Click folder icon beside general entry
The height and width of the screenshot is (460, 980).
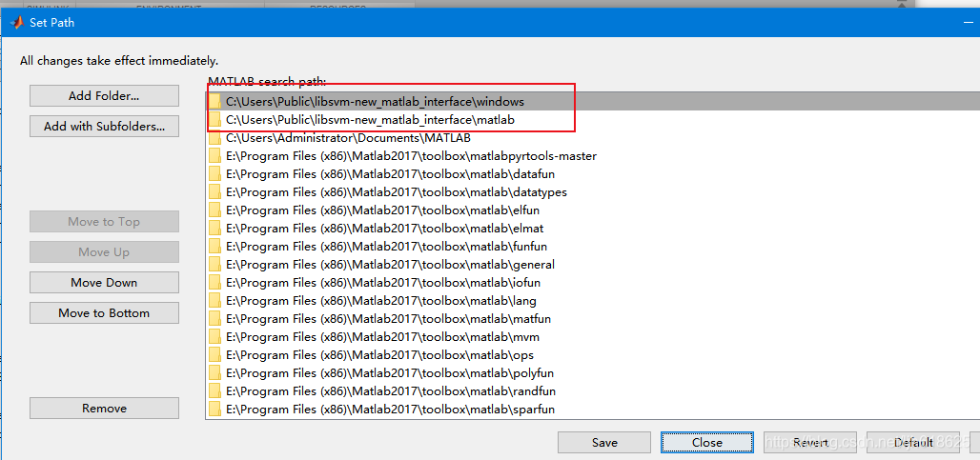pyautogui.click(x=215, y=264)
